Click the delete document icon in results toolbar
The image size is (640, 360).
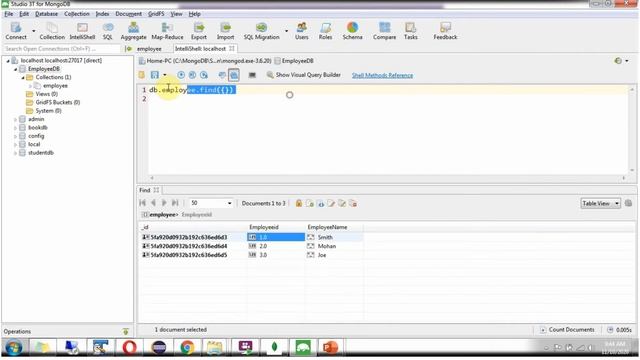coord(353,203)
